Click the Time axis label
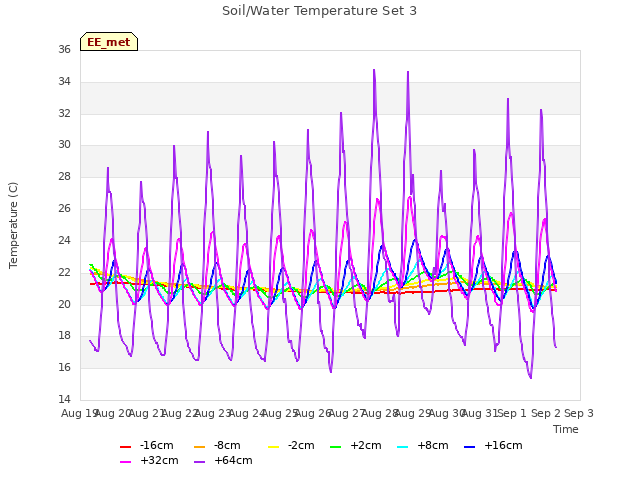The height and width of the screenshot is (480, 640). point(566,429)
